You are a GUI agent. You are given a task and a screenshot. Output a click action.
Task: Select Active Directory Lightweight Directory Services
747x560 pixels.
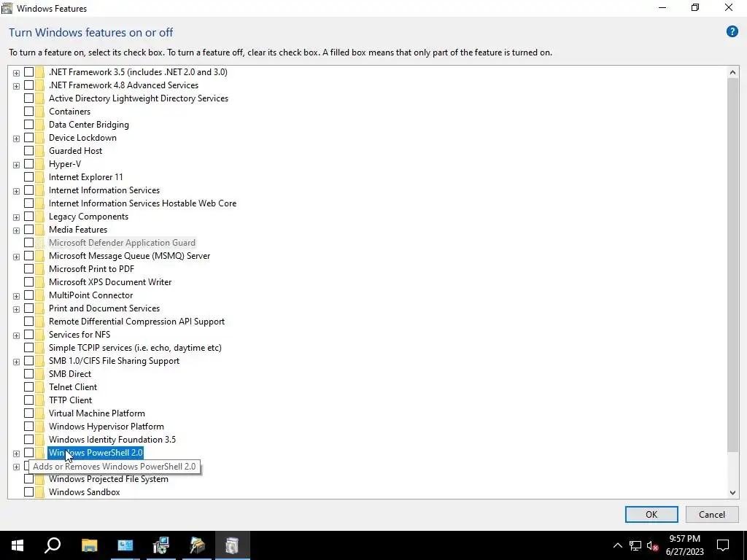(138, 98)
